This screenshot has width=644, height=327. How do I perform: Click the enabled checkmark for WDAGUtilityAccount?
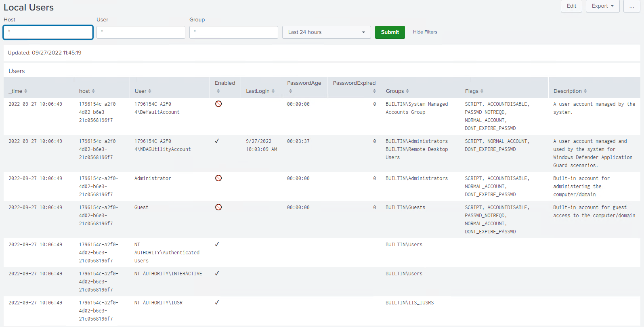[217, 141]
